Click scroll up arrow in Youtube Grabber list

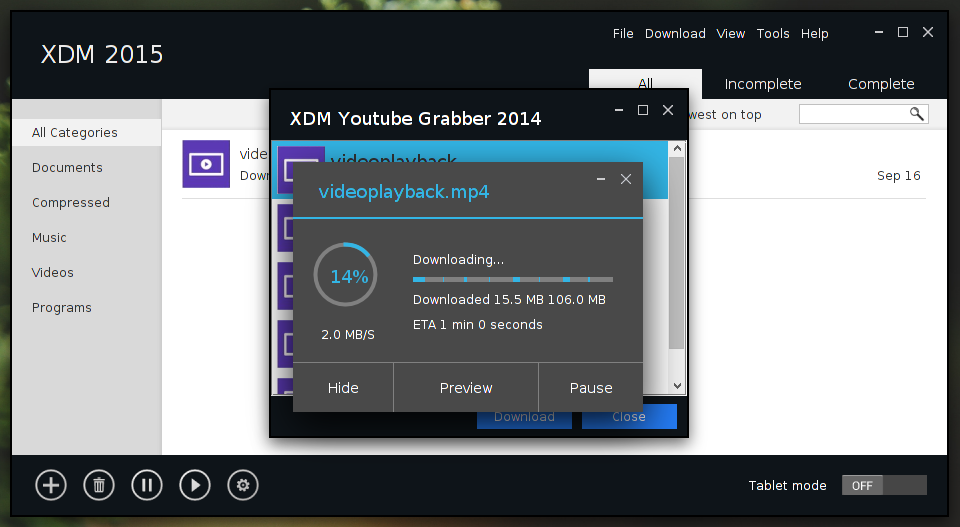677,148
